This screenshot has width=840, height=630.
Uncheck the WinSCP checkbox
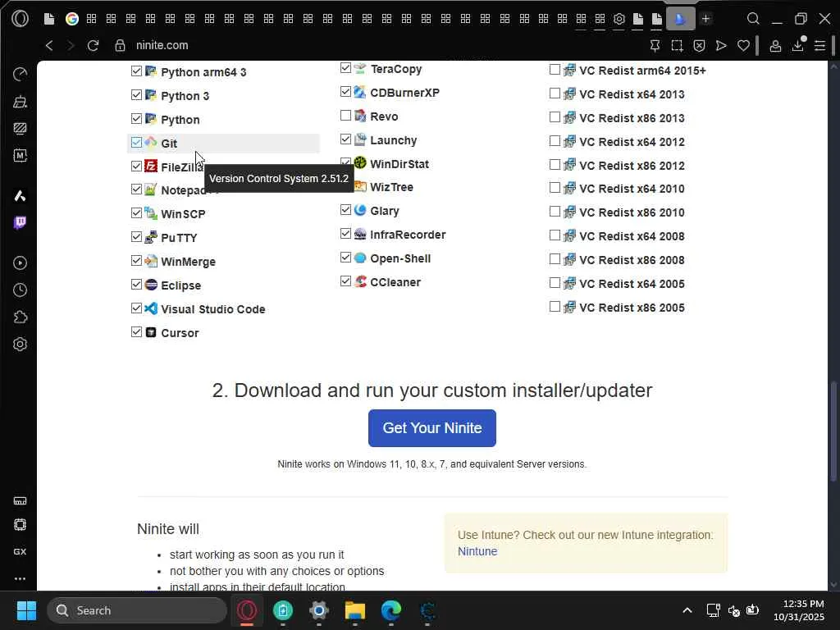click(x=137, y=213)
